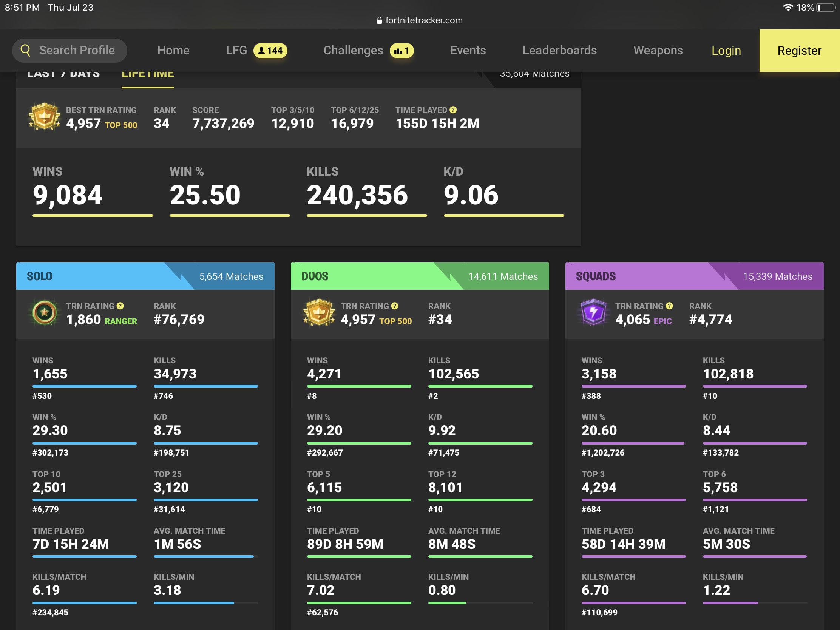Viewport: 840px width, 630px height.
Task: Open the Weapons page
Action: pyautogui.click(x=658, y=51)
